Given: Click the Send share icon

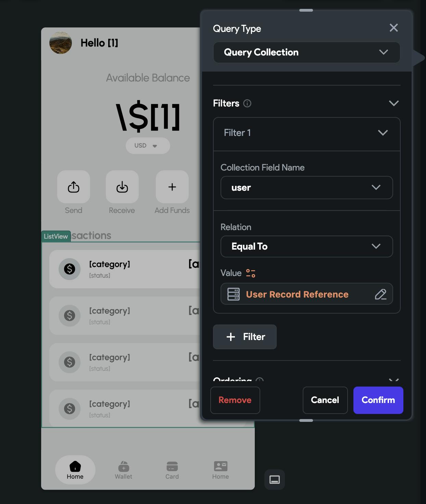Looking at the screenshot, I should point(74,187).
